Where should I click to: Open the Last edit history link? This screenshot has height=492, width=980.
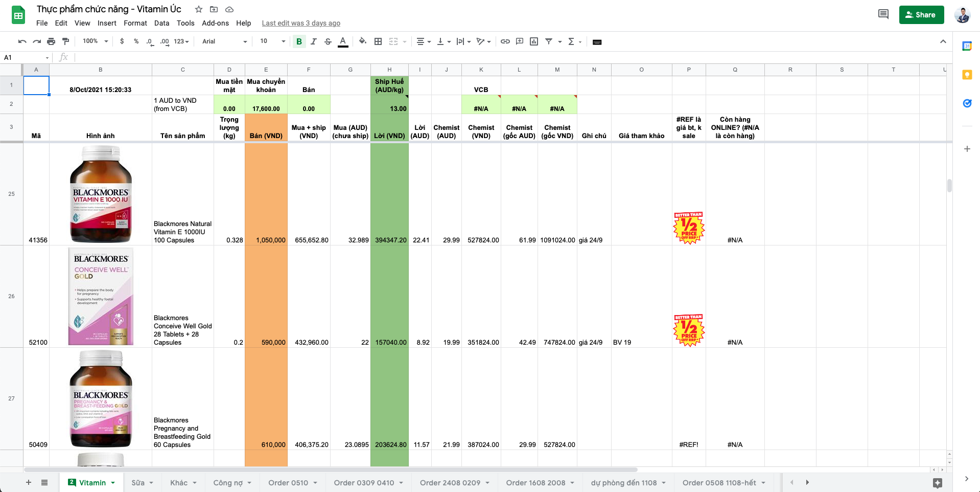[301, 23]
